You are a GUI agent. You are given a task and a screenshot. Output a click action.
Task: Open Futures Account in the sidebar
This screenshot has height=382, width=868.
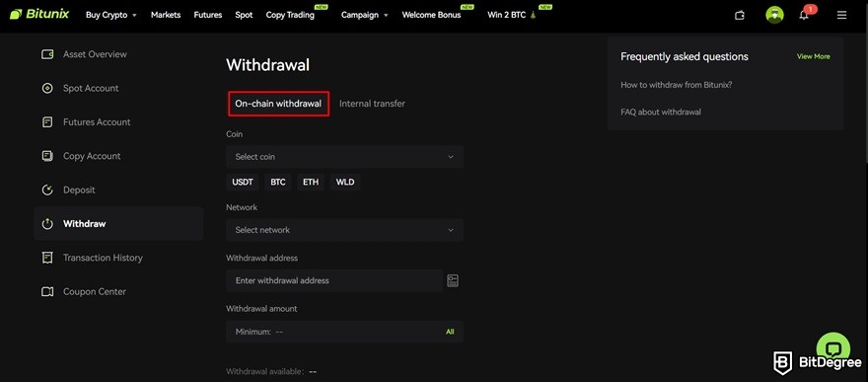97,122
